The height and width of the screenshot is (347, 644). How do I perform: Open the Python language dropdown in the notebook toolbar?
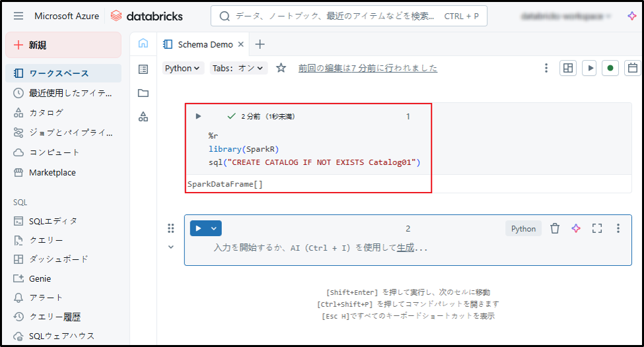[183, 68]
